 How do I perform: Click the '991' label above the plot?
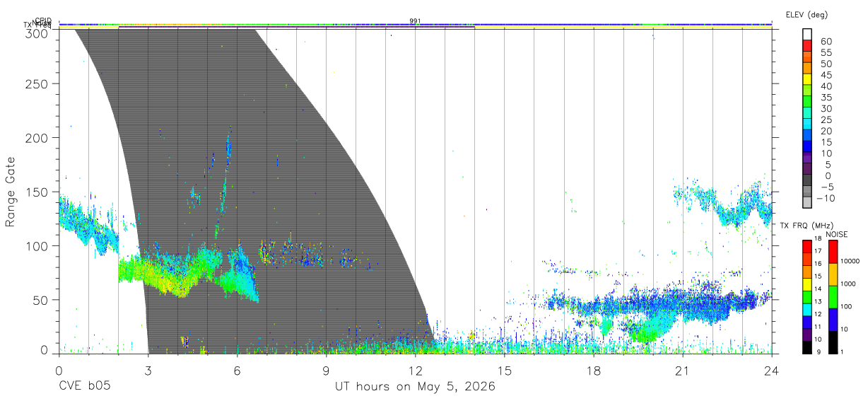tap(415, 21)
